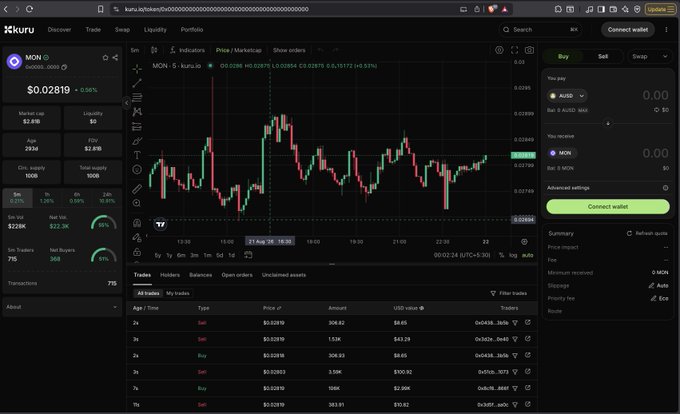Open Filter trades
The width and height of the screenshot is (680, 414).
click(x=509, y=293)
